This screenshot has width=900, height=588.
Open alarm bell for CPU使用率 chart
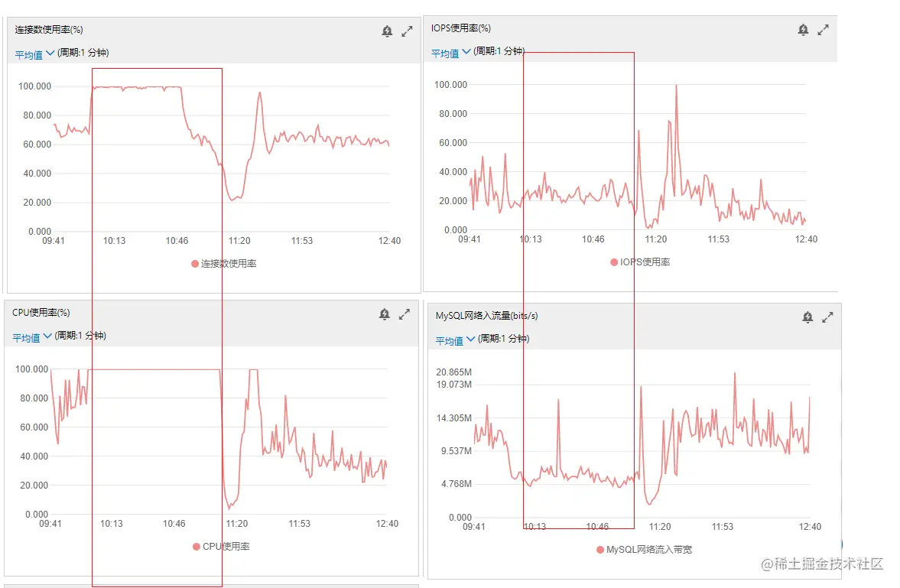point(385,314)
